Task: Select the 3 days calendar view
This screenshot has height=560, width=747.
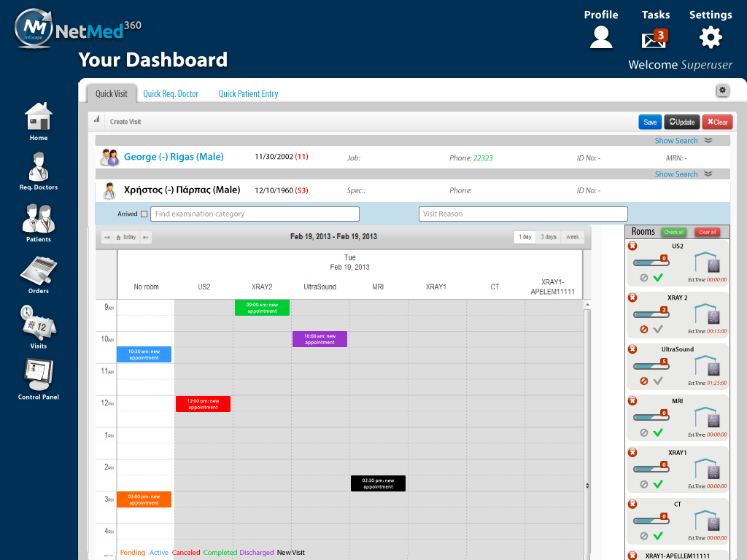Action: coord(549,237)
